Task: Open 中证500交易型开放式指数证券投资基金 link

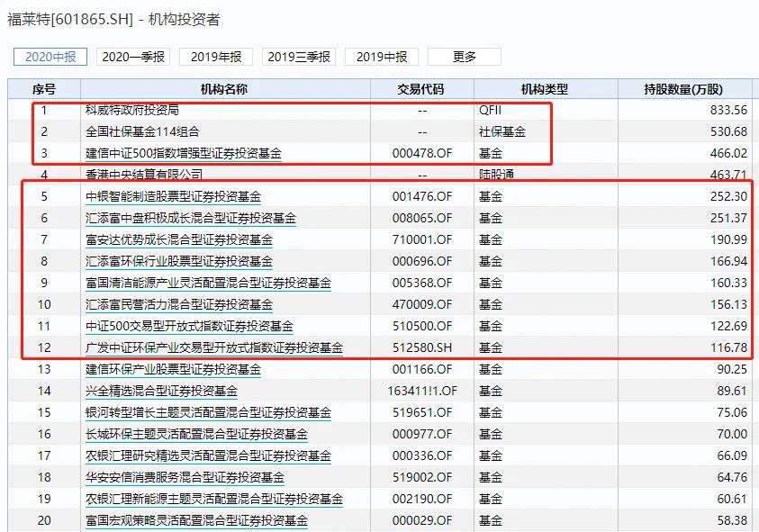Action: pos(189,326)
